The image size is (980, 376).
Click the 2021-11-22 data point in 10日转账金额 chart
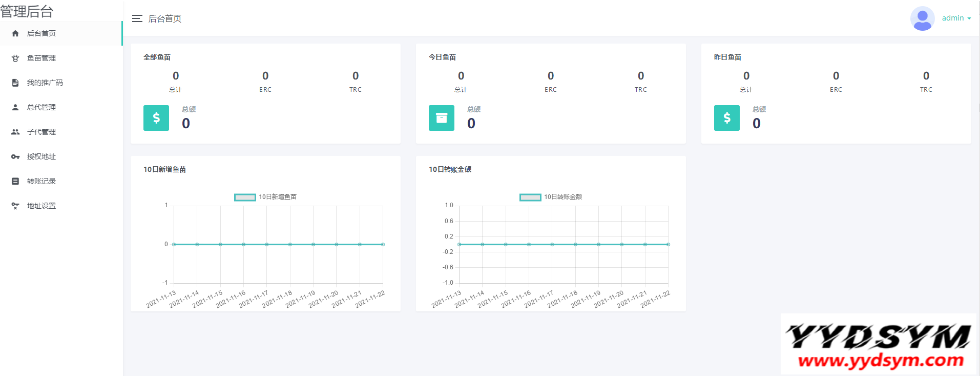click(668, 244)
